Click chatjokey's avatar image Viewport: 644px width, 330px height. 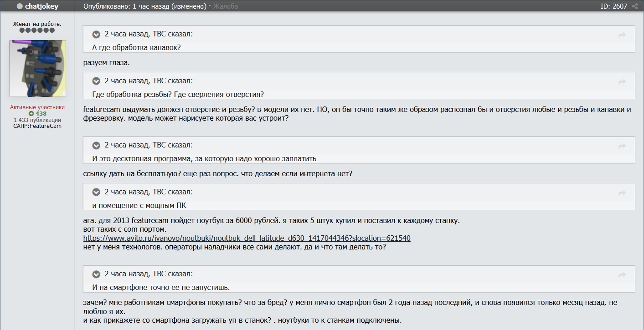(37, 68)
